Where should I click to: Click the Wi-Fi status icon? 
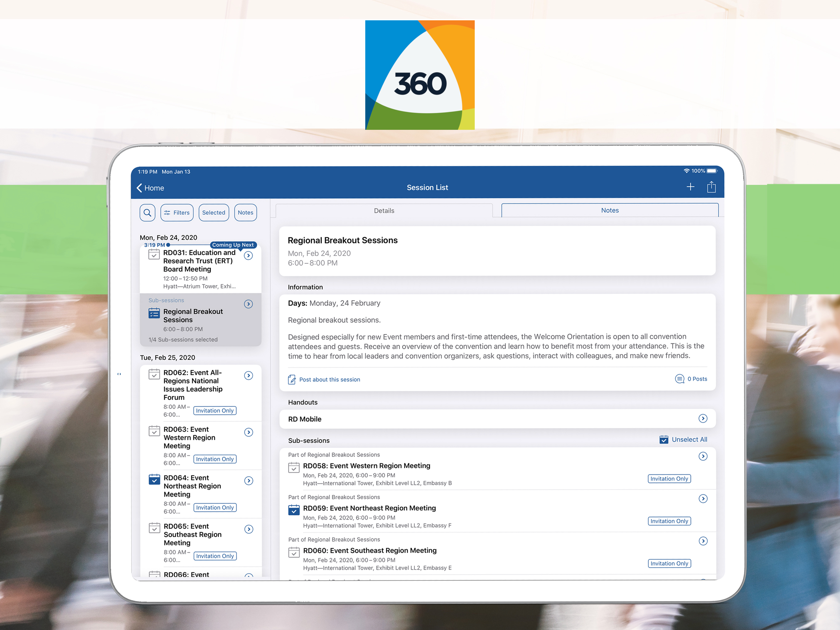[x=686, y=171]
